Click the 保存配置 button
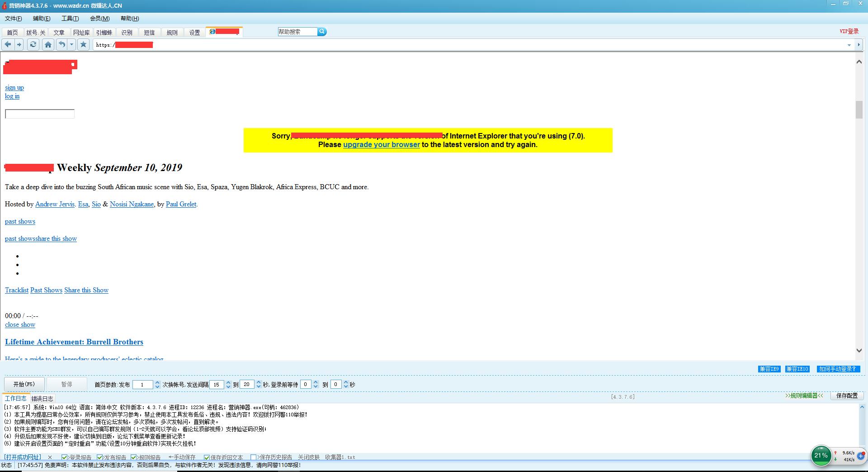868x472 pixels. [x=847, y=396]
